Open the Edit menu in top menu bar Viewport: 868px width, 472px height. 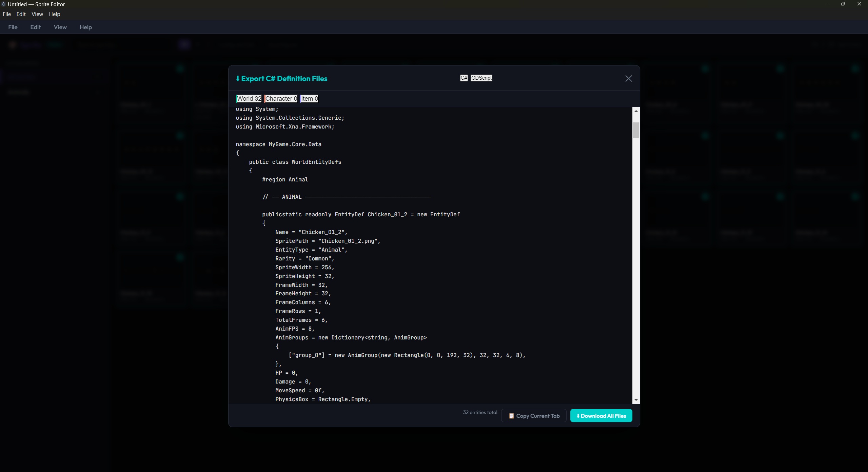click(21, 14)
